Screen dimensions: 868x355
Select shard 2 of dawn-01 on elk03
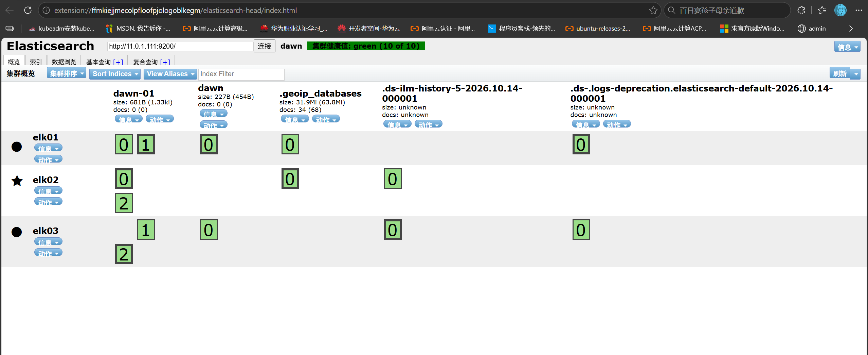124,254
